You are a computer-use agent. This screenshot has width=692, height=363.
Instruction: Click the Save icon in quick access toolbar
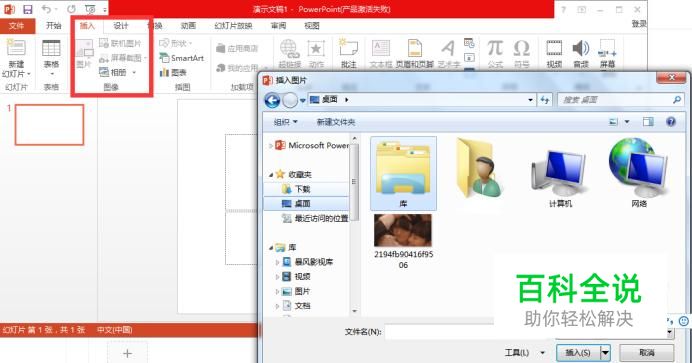tap(28, 9)
